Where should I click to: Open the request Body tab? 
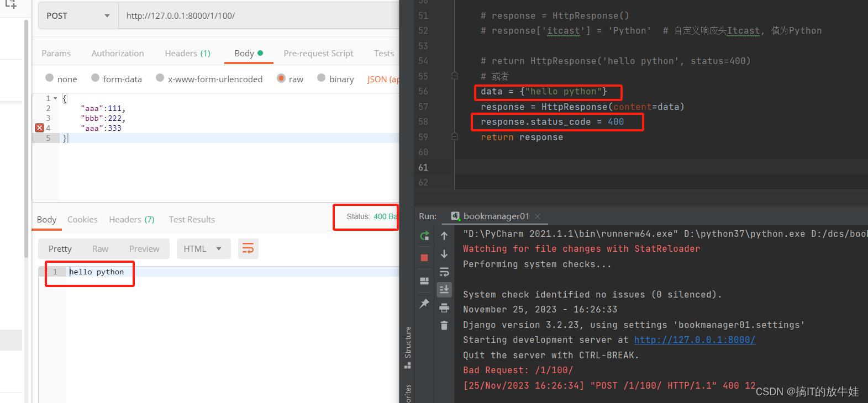tap(249, 54)
